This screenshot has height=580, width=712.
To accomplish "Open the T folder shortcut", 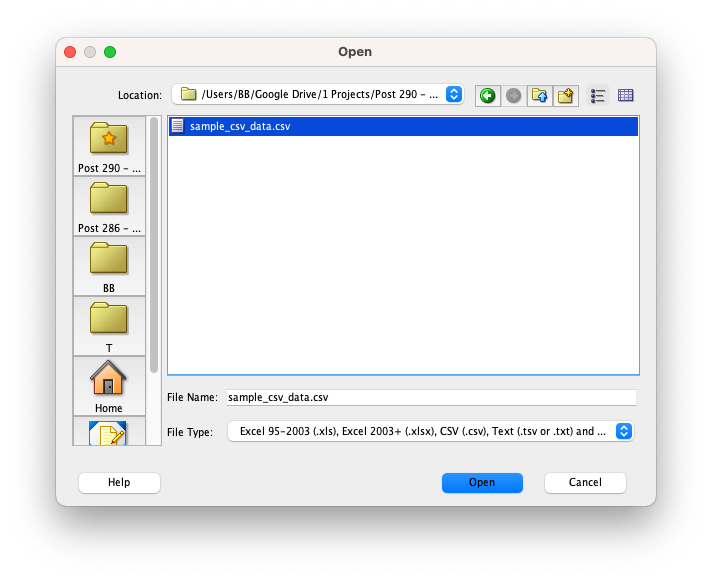I will (x=109, y=326).
